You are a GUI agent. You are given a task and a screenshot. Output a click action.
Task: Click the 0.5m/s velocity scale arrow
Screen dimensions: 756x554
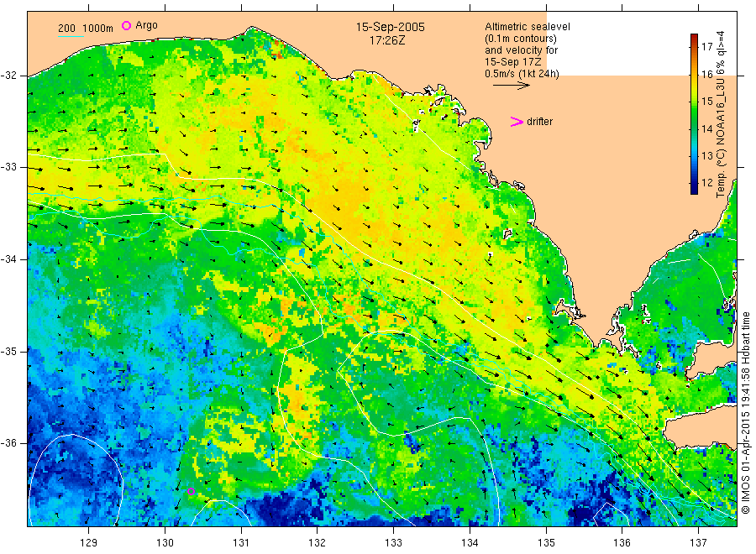pos(511,86)
